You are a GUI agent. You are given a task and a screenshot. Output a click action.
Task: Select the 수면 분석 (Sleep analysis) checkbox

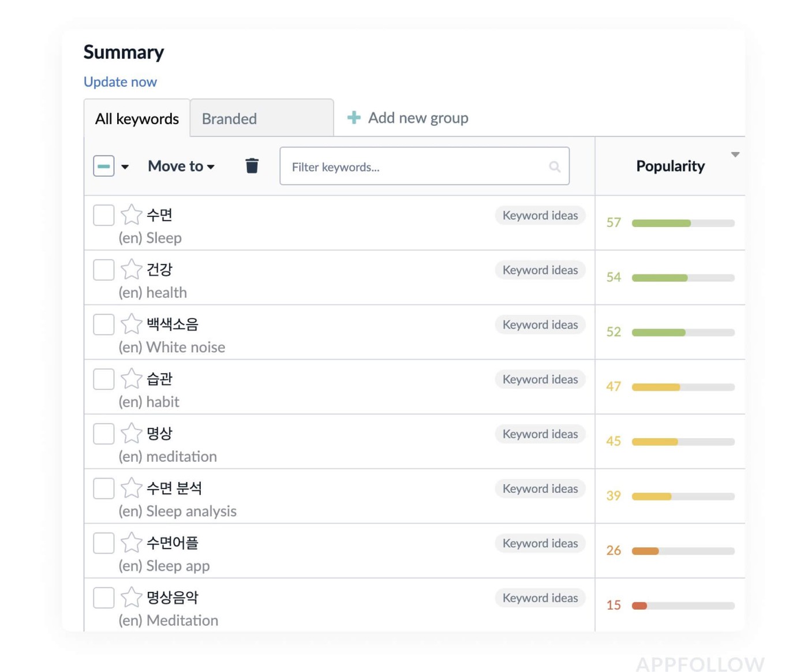click(x=104, y=488)
